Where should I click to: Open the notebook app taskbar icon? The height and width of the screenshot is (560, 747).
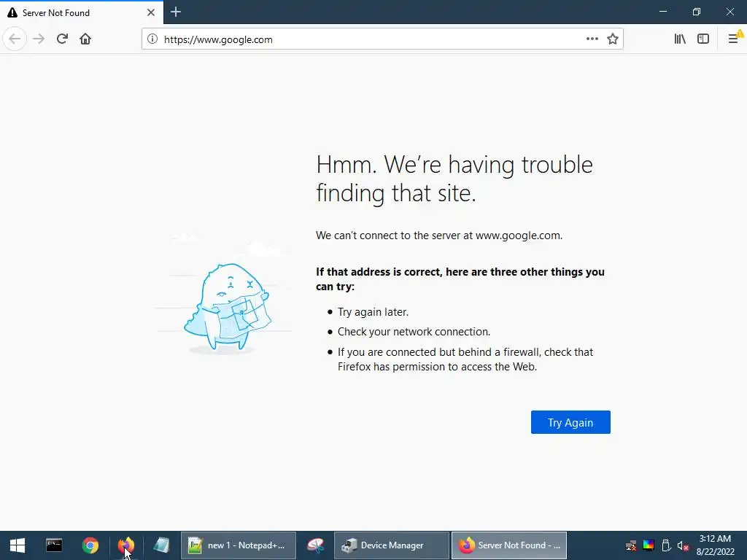pos(161,545)
